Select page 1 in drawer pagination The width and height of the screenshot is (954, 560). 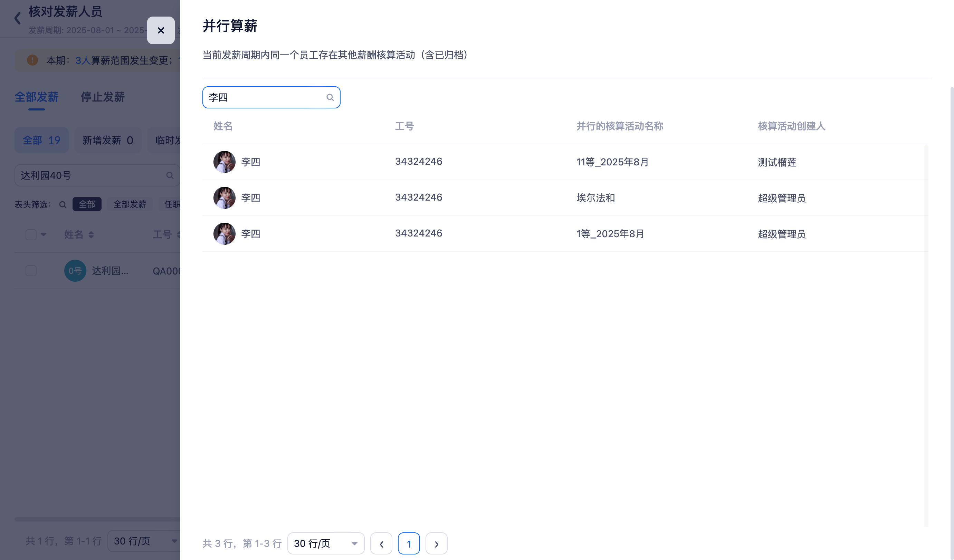(x=409, y=544)
